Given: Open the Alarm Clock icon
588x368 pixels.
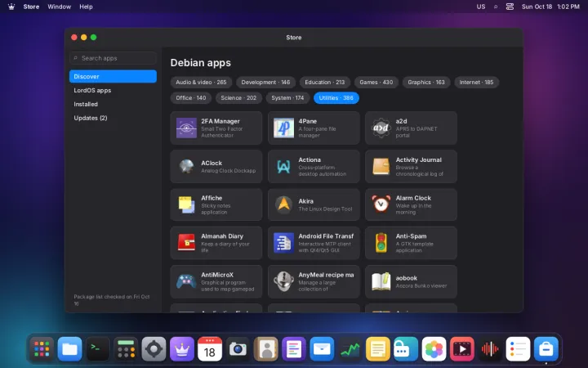Looking at the screenshot, I should click(x=381, y=204).
